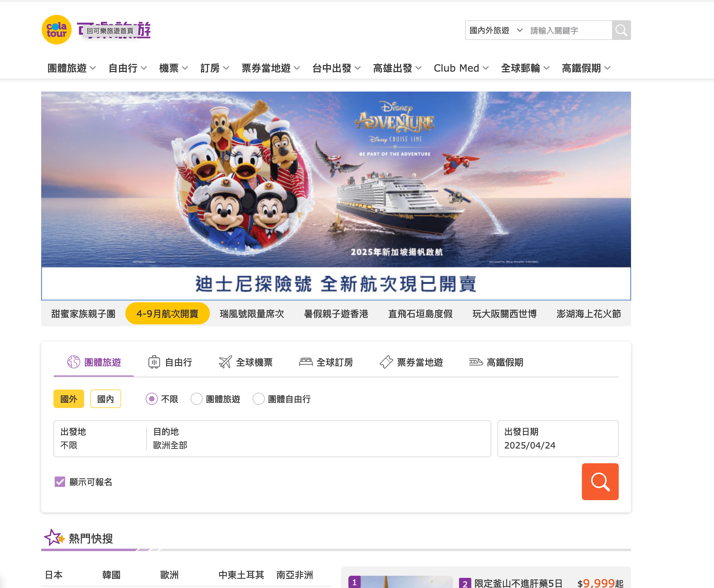Click the 南亞非洲 hot search category

(295, 574)
